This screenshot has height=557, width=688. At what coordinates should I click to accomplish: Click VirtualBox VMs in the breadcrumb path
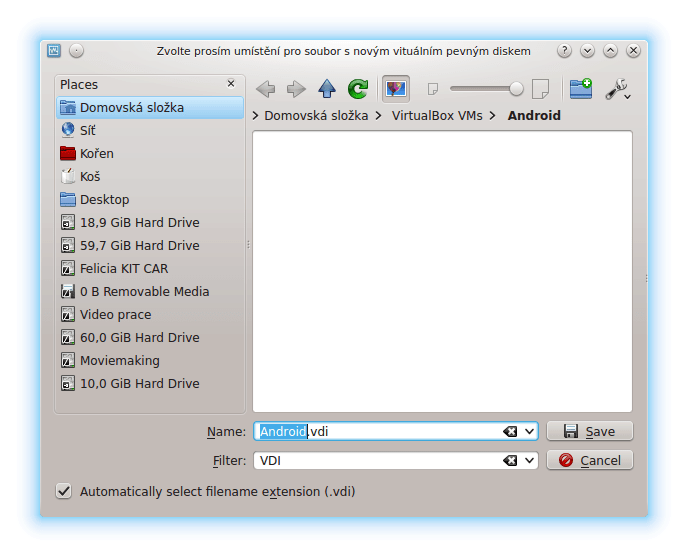pyautogui.click(x=437, y=115)
